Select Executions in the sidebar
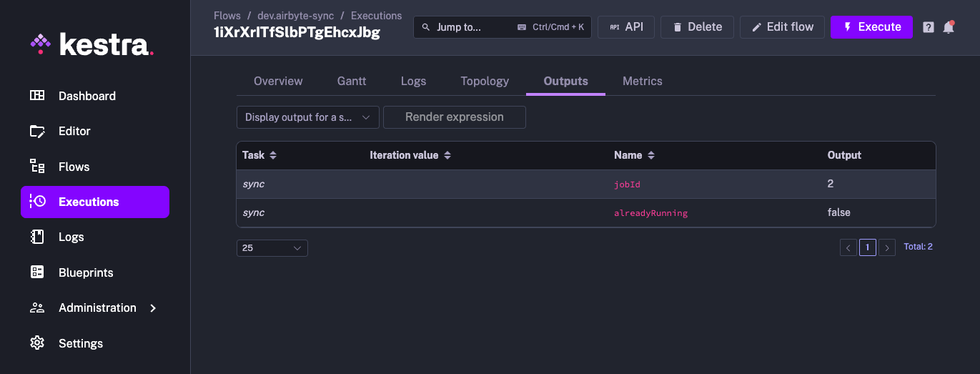Viewport: 980px width, 374px height. coord(95,202)
